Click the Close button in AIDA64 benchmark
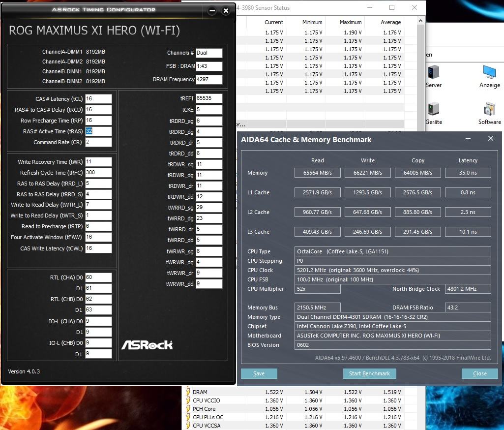 pos(479,373)
